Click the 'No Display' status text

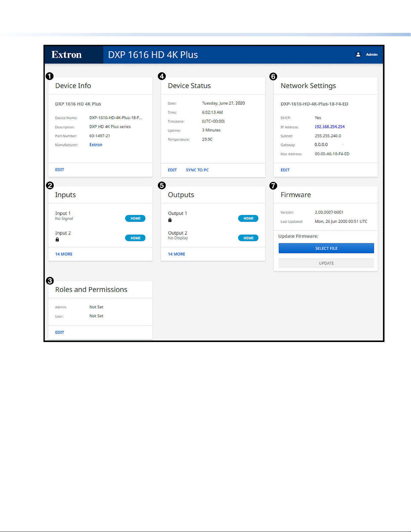[178, 238]
